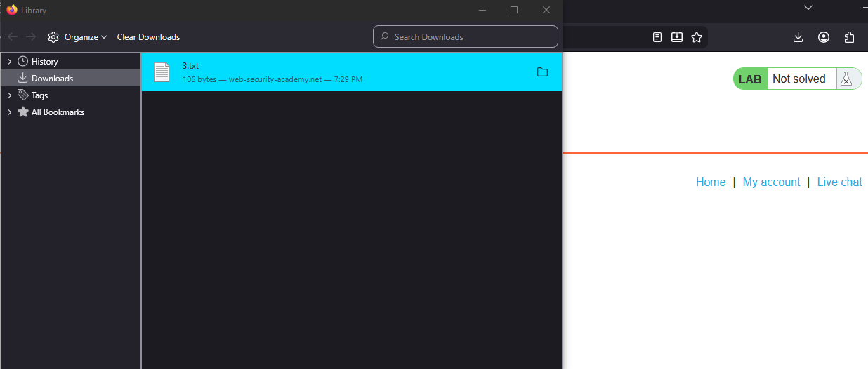Open the Firefox account icon
The width and height of the screenshot is (868, 369).
[x=824, y=37]
